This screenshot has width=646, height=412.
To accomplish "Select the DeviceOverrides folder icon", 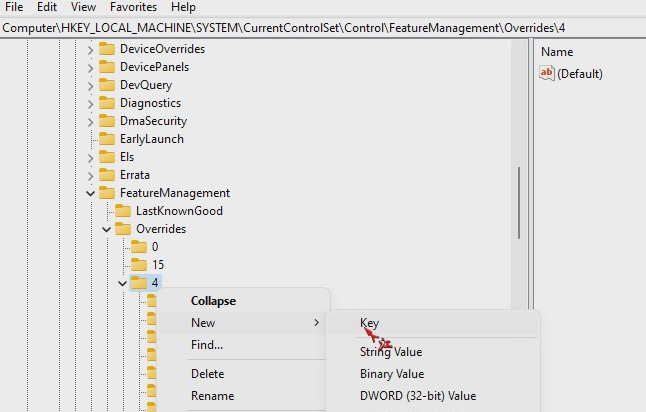I will coord(107,49).
